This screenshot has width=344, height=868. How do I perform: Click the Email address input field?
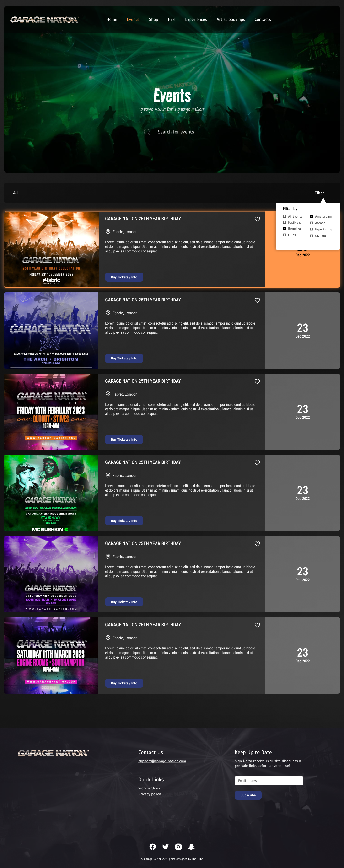(x=269, y=781)
